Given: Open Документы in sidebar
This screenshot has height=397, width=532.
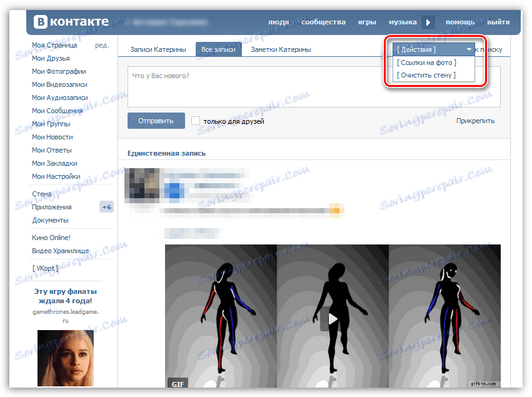Looking at the screenshot, I should [51, 220].
